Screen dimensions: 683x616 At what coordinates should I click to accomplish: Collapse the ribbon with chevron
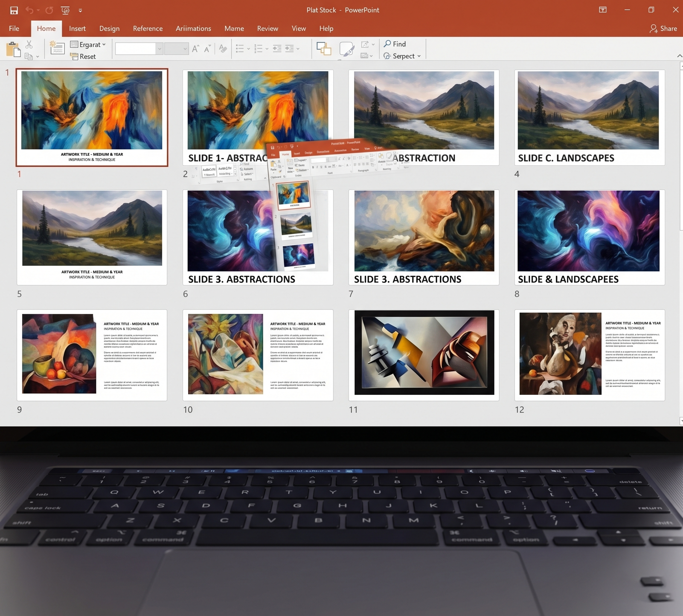679,56
